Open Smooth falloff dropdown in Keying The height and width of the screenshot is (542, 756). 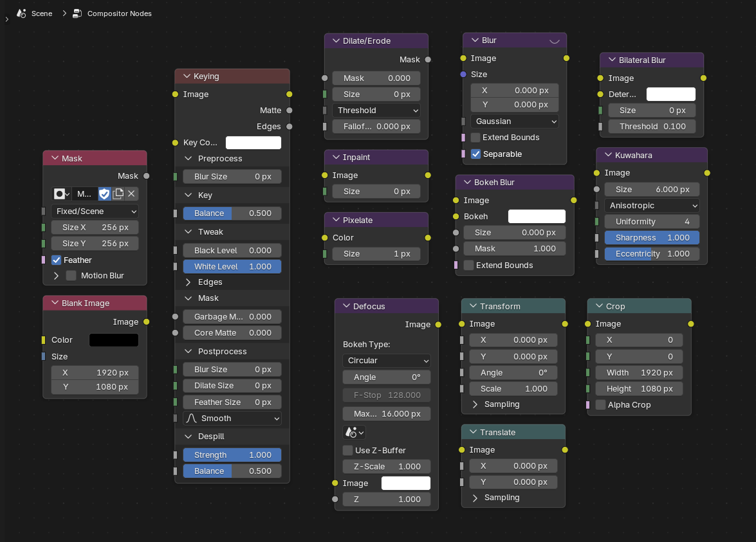pos(232,418)
